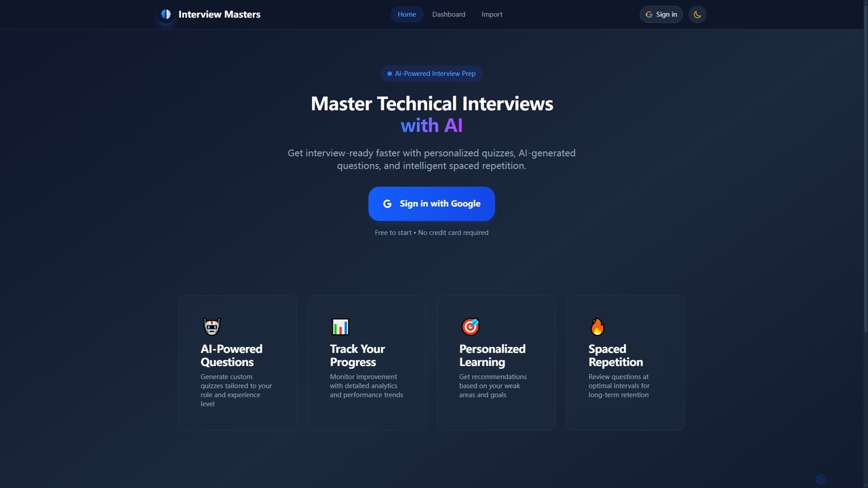The height and width of the screenshot is (488, 868).
Task: Click the text 'Get recommendations based on your weak areas'
Action: [492, 386]
